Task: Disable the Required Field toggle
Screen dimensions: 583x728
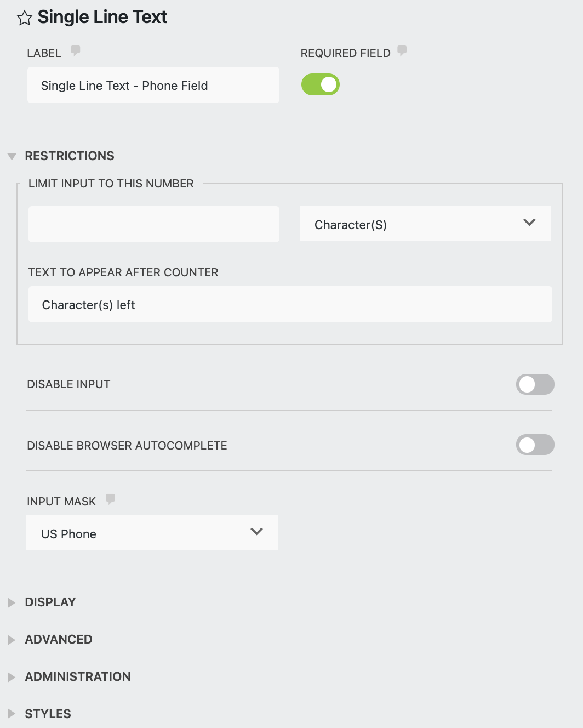Action: (320, 84)
